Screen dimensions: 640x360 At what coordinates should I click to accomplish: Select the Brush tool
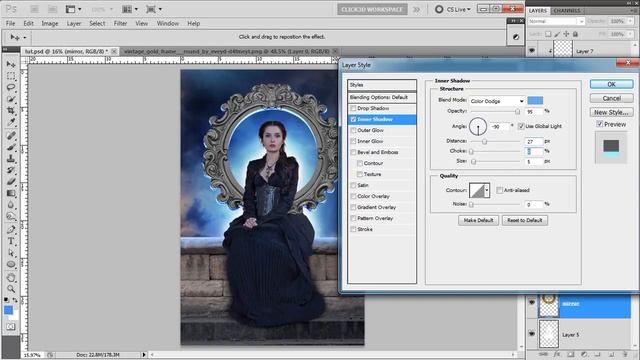(11, 147)
